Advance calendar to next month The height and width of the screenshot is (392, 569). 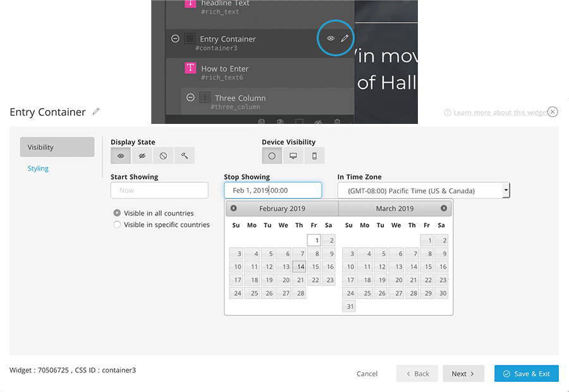444,209
